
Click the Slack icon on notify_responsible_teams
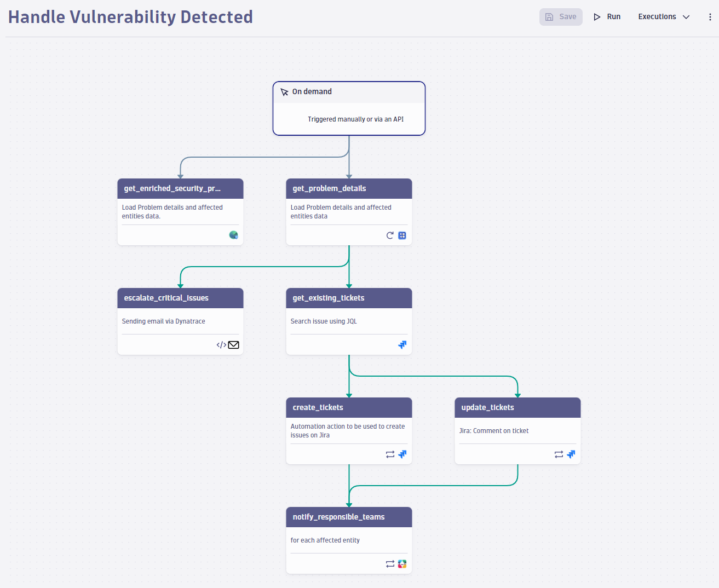pyautogui.click(x=402, y=564)
